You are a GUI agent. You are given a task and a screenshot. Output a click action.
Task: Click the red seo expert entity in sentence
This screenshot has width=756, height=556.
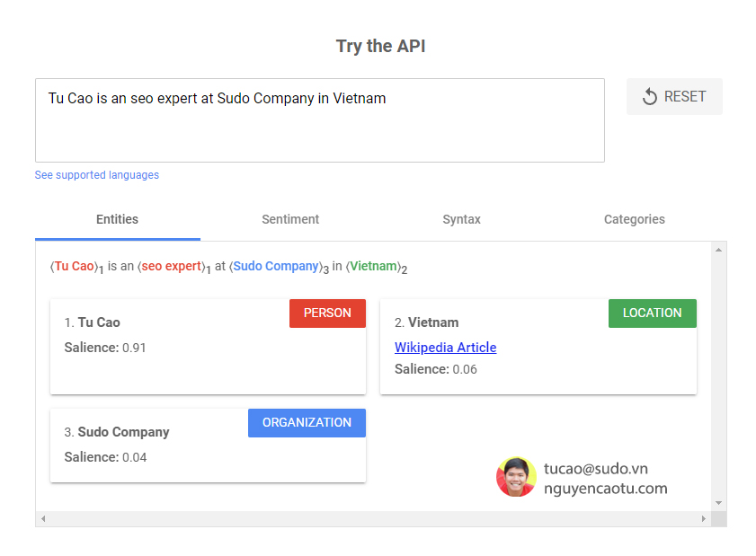pos(171,267)
